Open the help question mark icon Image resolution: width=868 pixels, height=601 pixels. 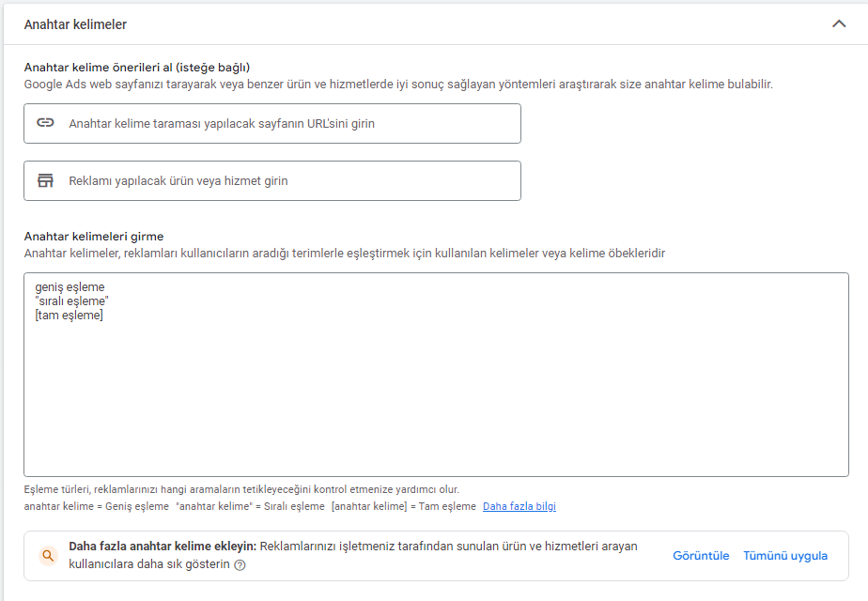(x=240, y=565)
